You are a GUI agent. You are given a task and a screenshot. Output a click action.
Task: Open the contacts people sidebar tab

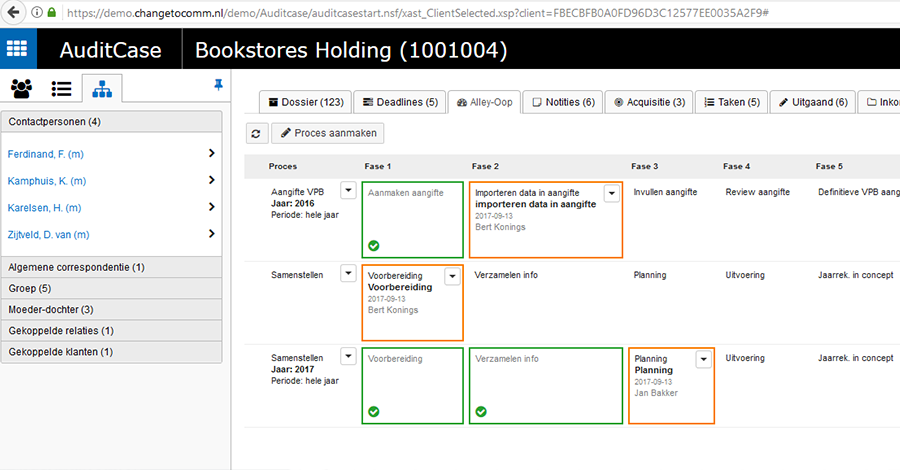(x=21, y=88)
